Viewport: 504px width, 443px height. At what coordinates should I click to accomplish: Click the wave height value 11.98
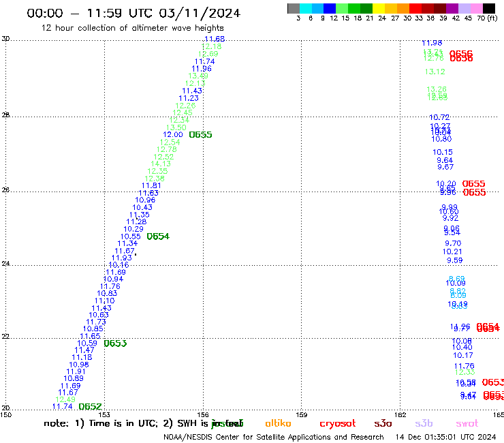point(432,43)
